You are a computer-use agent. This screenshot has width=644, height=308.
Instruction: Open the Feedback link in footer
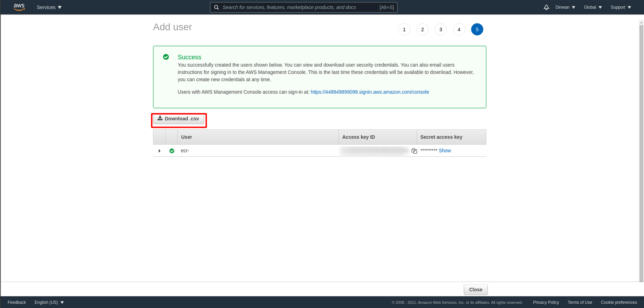[17, 303]
